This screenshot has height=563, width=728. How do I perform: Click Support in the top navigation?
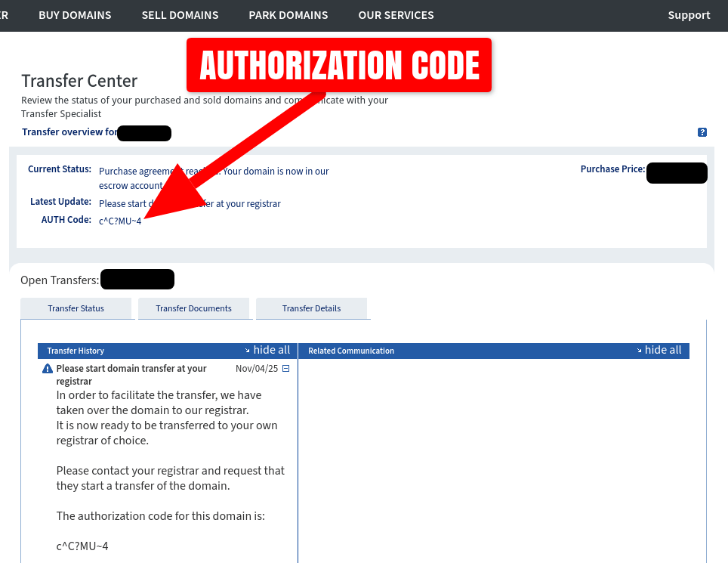[x=688, y=15]
